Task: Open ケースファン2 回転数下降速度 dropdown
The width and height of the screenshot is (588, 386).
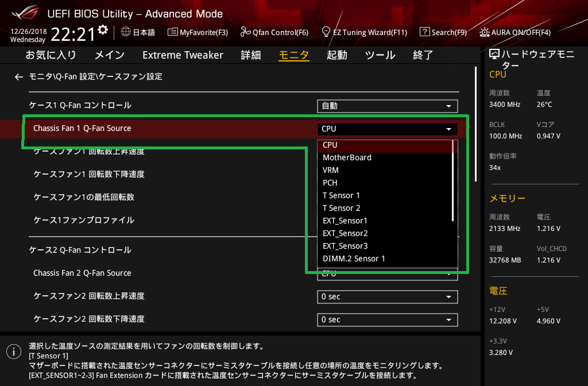Action: [x=388, y=319]
